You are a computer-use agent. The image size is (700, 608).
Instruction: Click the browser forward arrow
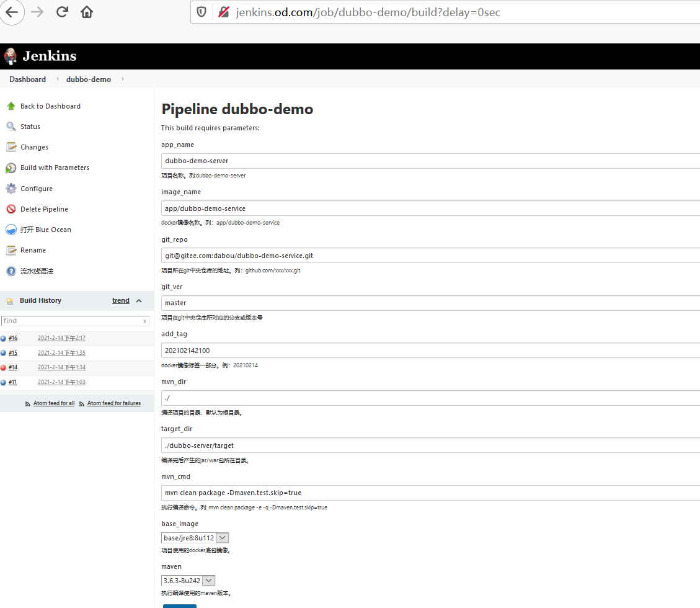coord(37,12)
